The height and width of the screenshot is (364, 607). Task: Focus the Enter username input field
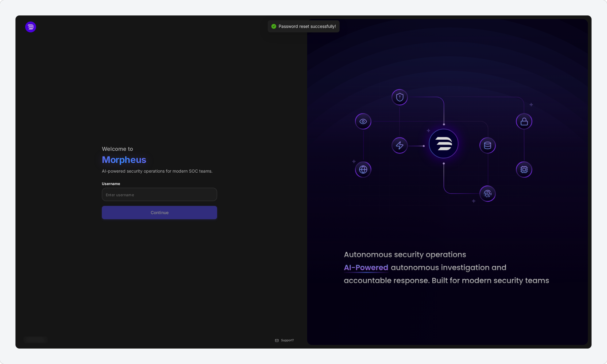[x=159, y=194]
